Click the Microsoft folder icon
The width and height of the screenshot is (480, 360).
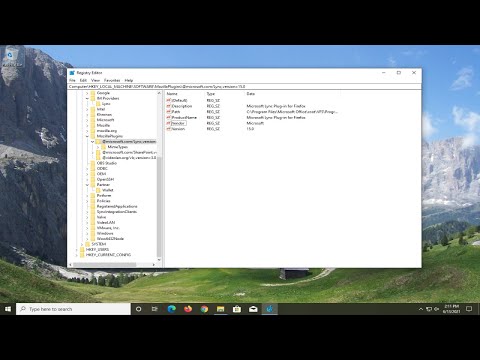[93, 120]
